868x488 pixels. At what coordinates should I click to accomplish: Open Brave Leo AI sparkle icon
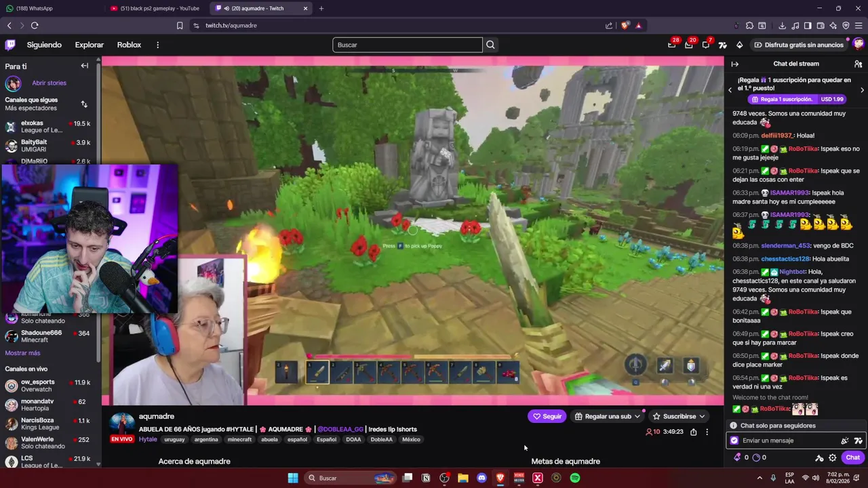(x=833, y=26)
